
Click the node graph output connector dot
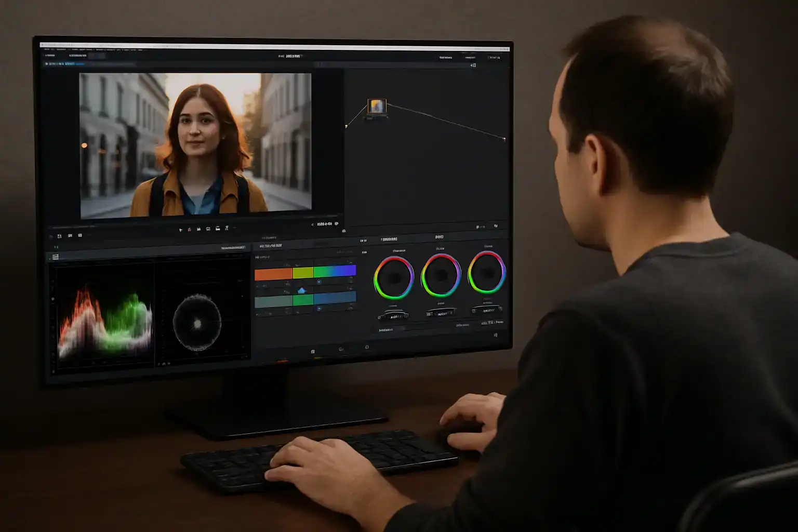click(504, 139)
